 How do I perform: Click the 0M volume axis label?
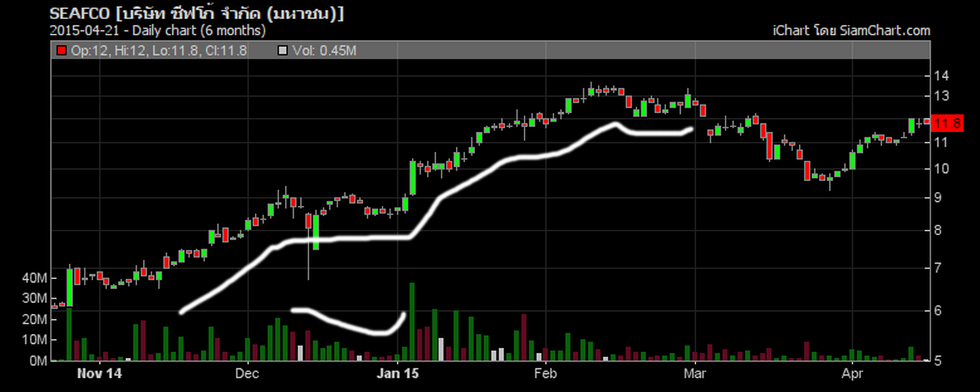coord(38,361)
